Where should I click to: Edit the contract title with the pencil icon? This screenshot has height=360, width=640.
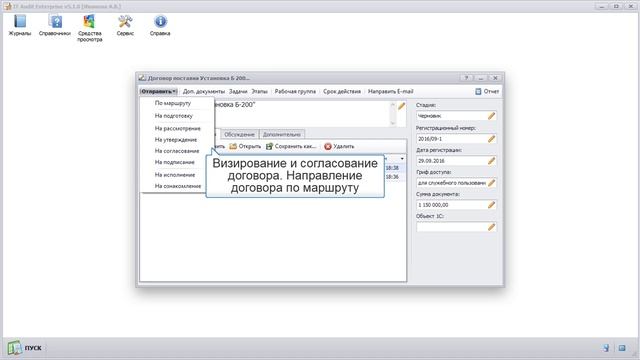pos(402,106)
